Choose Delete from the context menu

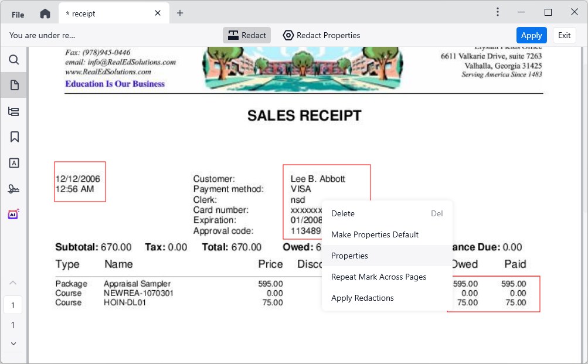click(343, 213)
